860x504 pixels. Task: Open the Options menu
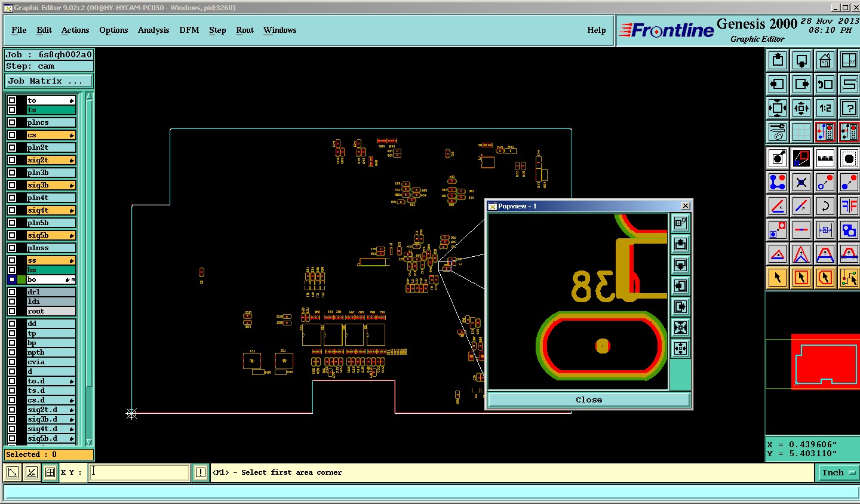113,30
